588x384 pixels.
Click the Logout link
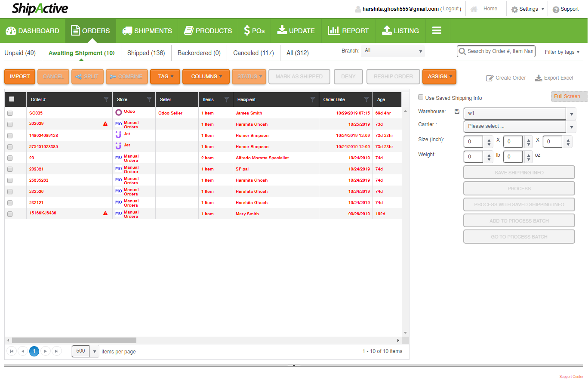pos(451,9)
